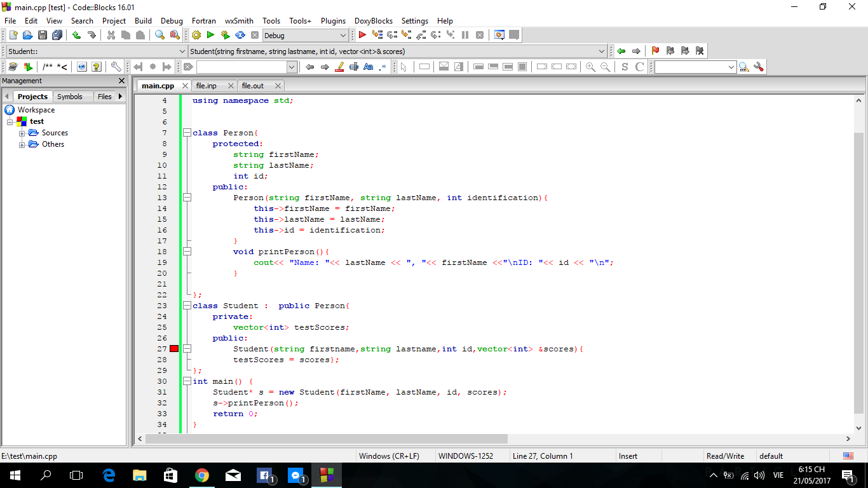
Task: Select the Symbols tab in Management
Action: (69, 97)
